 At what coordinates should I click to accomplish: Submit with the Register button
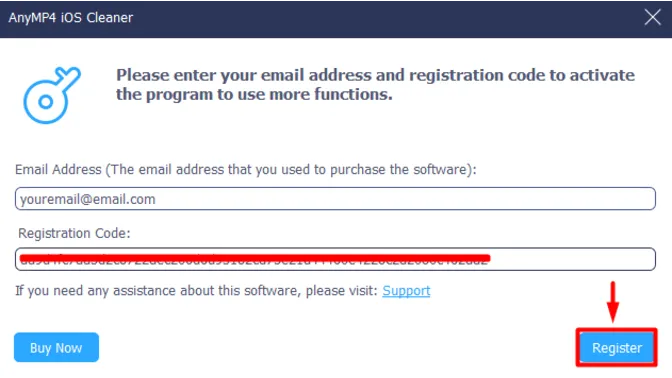[x=617, y=348]
